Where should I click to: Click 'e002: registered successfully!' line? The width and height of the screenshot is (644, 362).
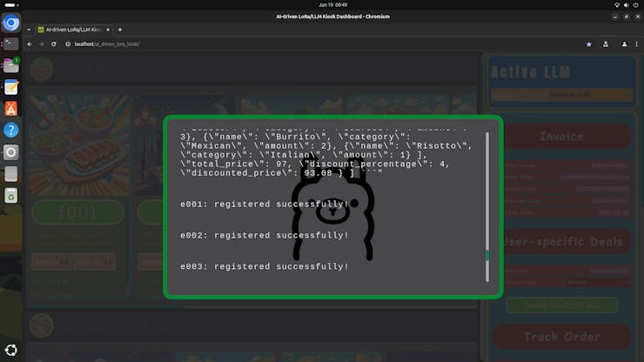pyautogui.click(x=264, y=236)
